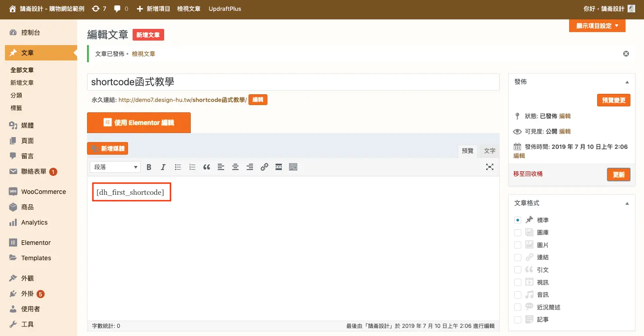Click the home icon in admin bar
The width and height of the screenshot is (644, 336).
[x=13, y=9]
